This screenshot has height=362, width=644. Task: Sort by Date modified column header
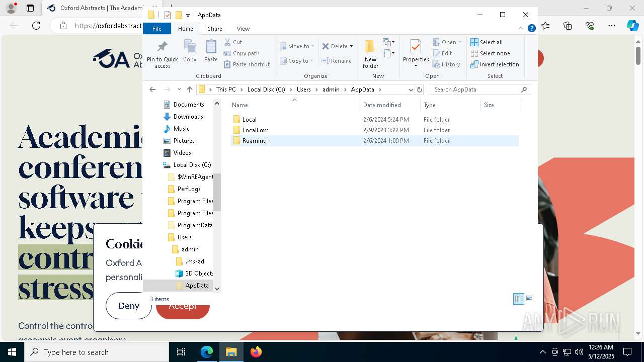[x=390, y=105]
